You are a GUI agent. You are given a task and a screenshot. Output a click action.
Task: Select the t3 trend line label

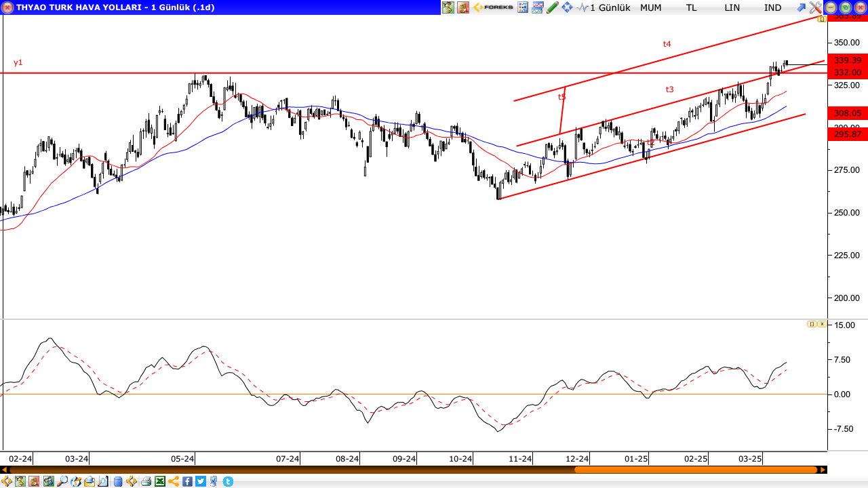pos(670,89)
